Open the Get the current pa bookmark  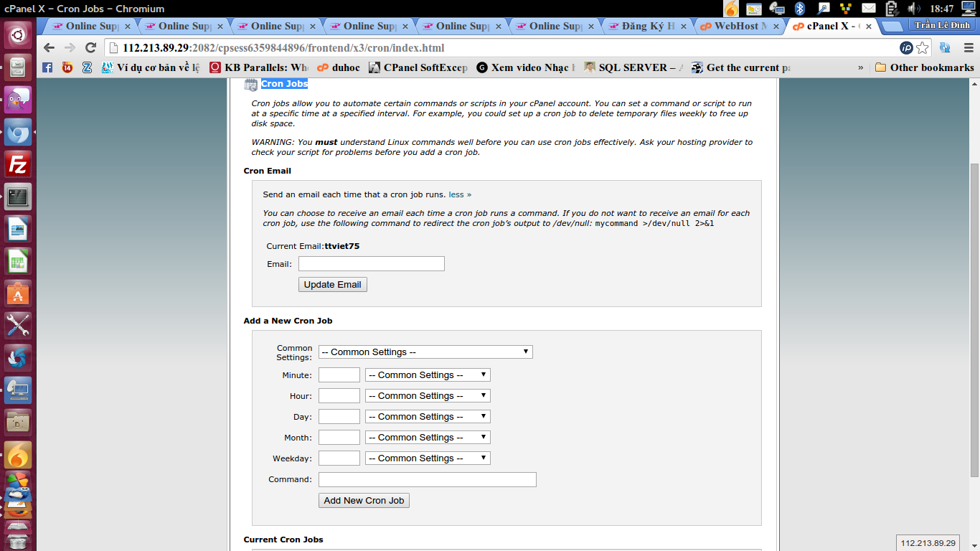[741, 67]
